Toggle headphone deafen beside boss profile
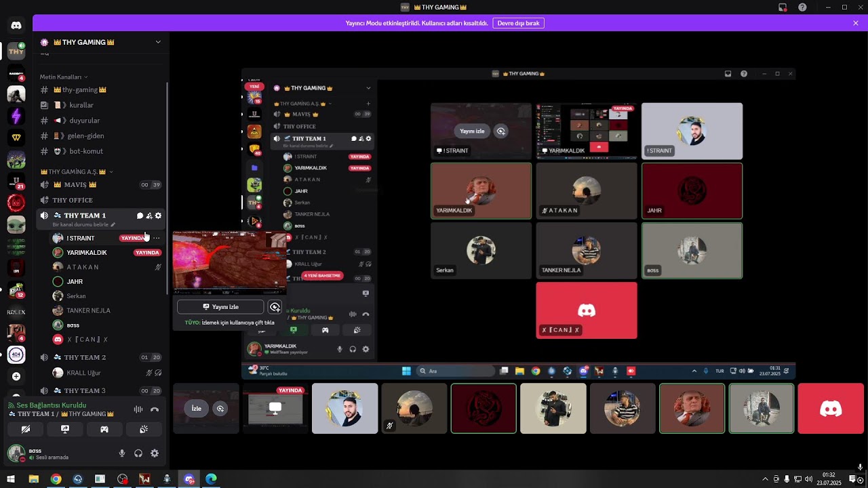This screenshot has width=868, height=488. click(138, 453)
